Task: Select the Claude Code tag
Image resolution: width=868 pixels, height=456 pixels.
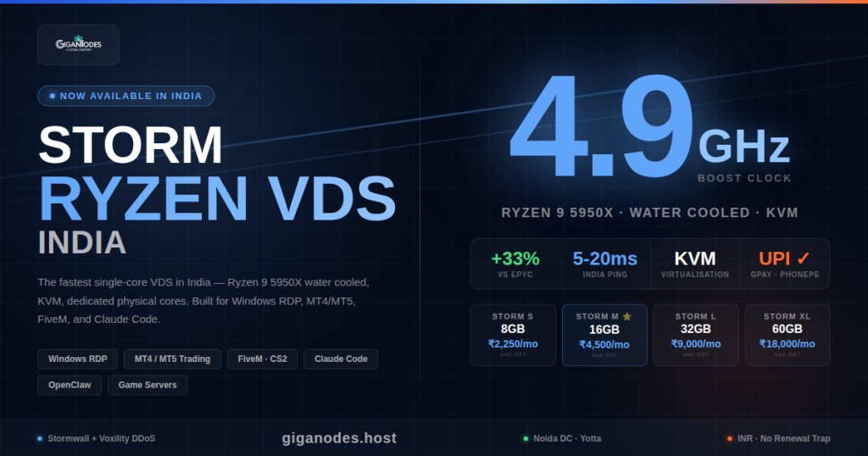Action: (x=341, y=359)
